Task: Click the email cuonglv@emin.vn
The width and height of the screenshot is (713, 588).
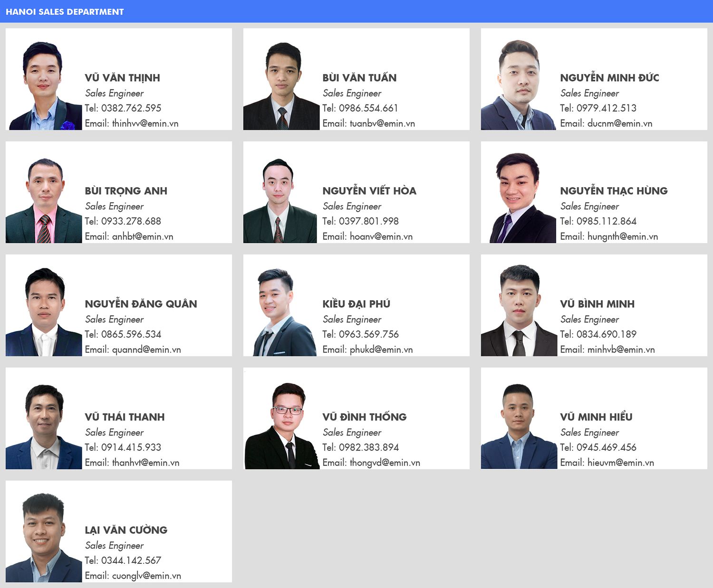Action: click(x=146, y=576)
